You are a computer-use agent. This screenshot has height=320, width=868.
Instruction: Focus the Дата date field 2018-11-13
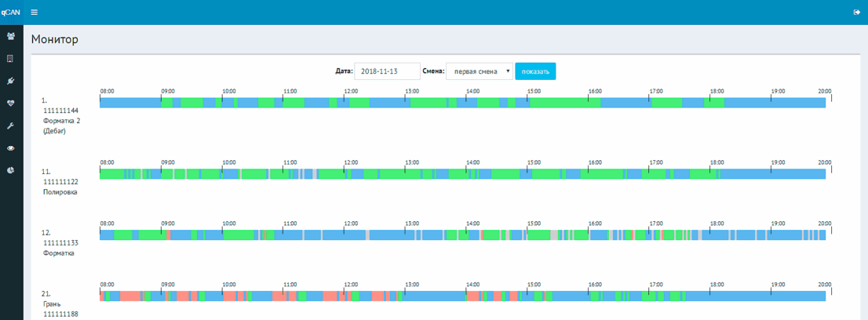387,71
